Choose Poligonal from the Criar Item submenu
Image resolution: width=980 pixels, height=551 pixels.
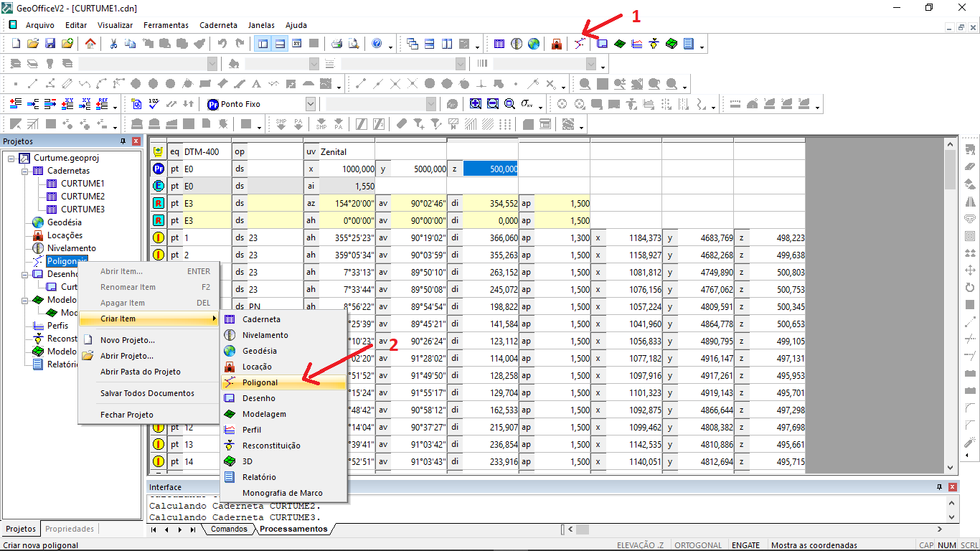point(260,382)
